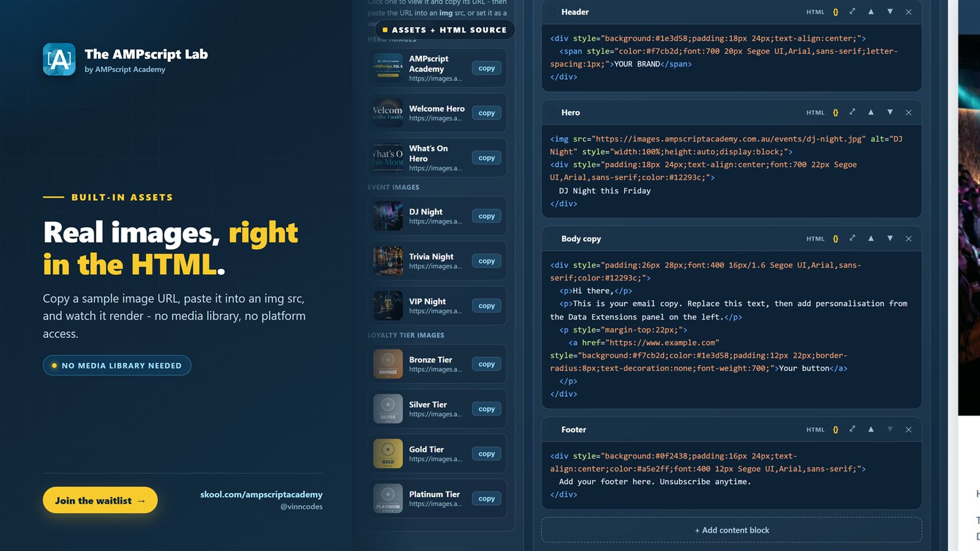This screenshot has height=551, width=980.
Task: Move the Hero block up
Action: [x=871, y=112]
